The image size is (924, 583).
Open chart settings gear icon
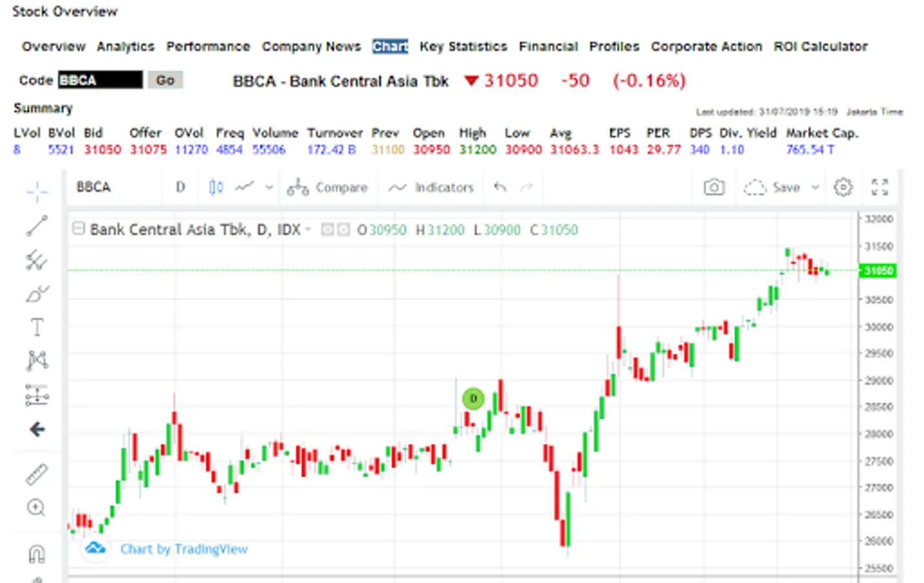(843, 188)
